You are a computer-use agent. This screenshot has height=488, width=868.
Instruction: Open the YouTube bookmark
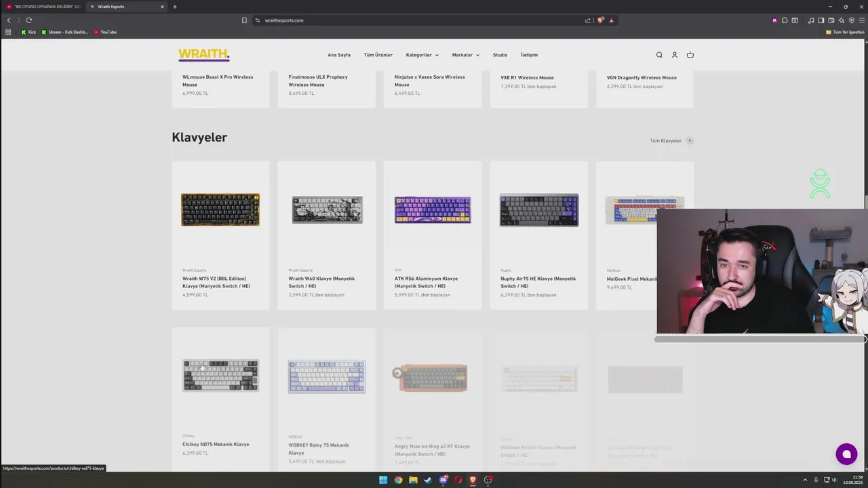(105, 32)
